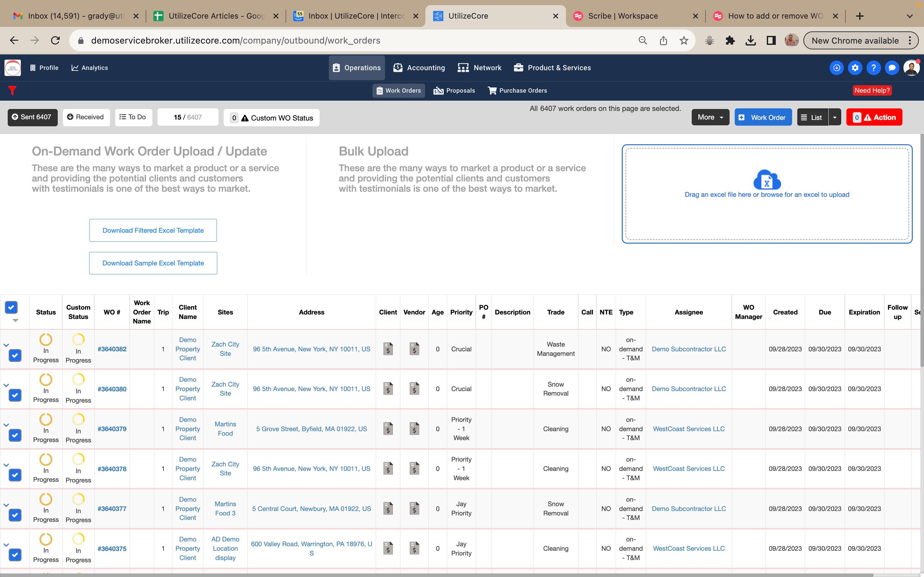Uncheck the select-all header checkbox

click(11, 307)
